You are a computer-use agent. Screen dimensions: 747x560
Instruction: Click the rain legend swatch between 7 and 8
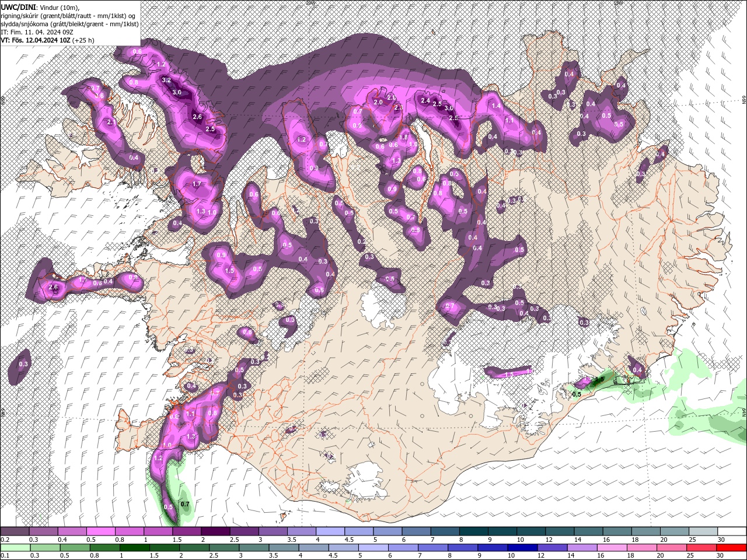tap(432, 548)
